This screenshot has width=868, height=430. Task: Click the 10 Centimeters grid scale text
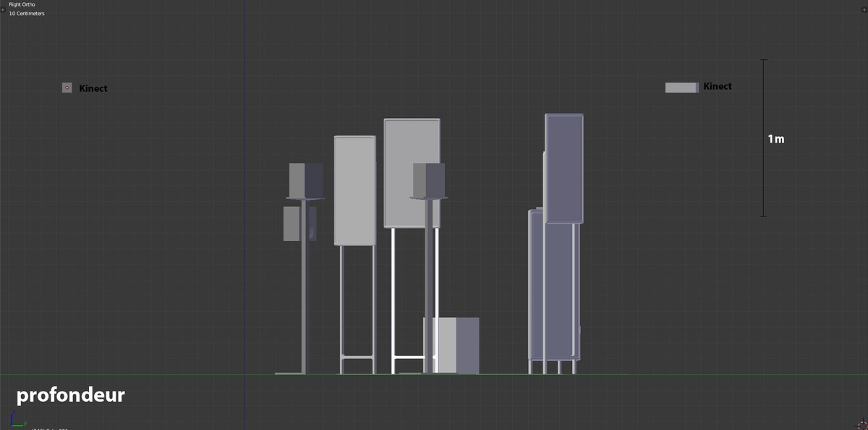tap(27, 14)
